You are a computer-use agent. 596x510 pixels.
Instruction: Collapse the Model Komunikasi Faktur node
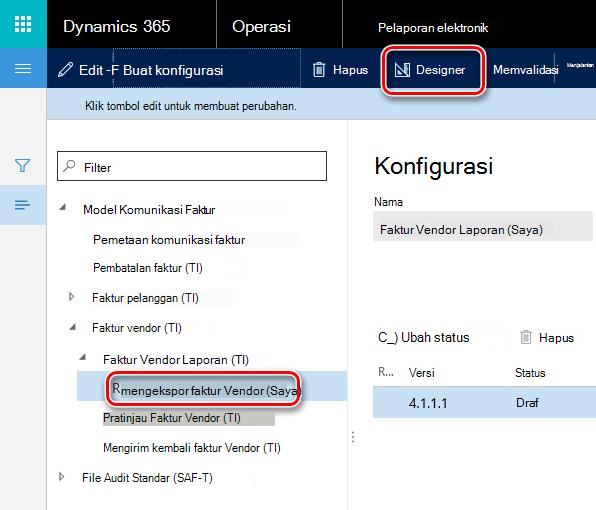click(x=63, y=207)
